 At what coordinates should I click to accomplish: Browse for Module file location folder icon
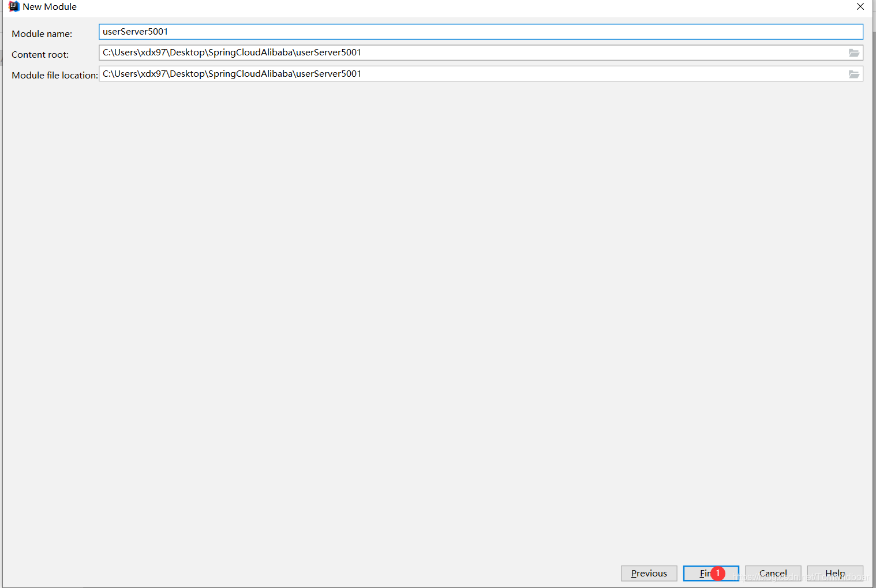pos(854,74)
